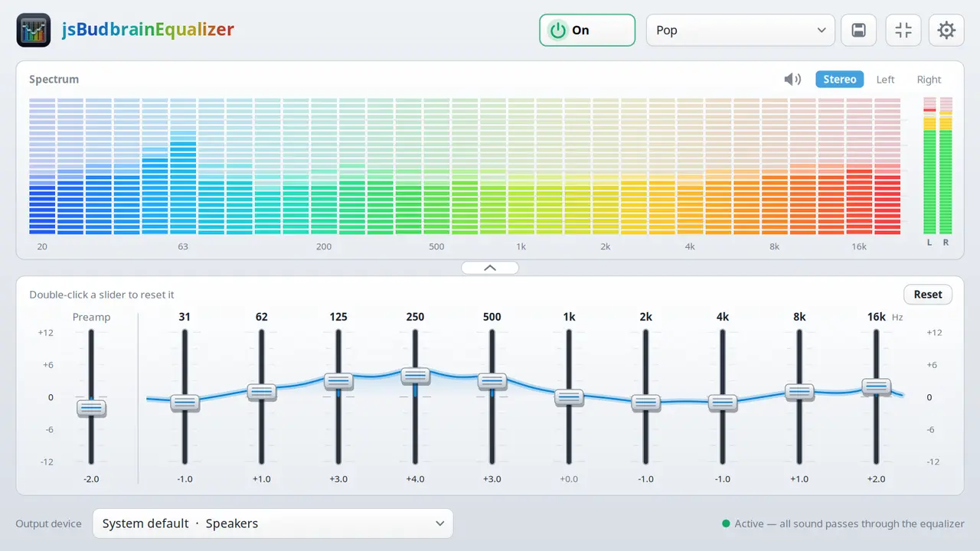This screenshot has height=551, width=980.
Task: Select the Stereo channel mode
Action: click(840, 80)
